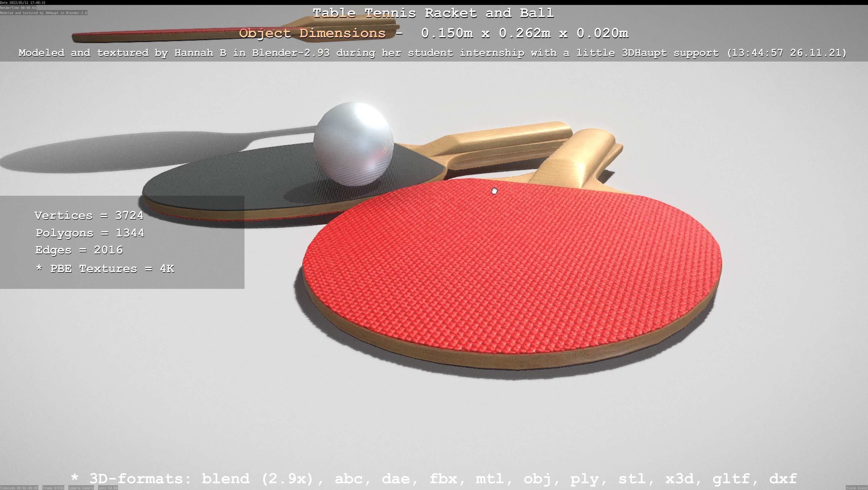Click the 'Lens 50.00' stamp
The height and width of the screenshot is (490, 868).
[108, 488]
